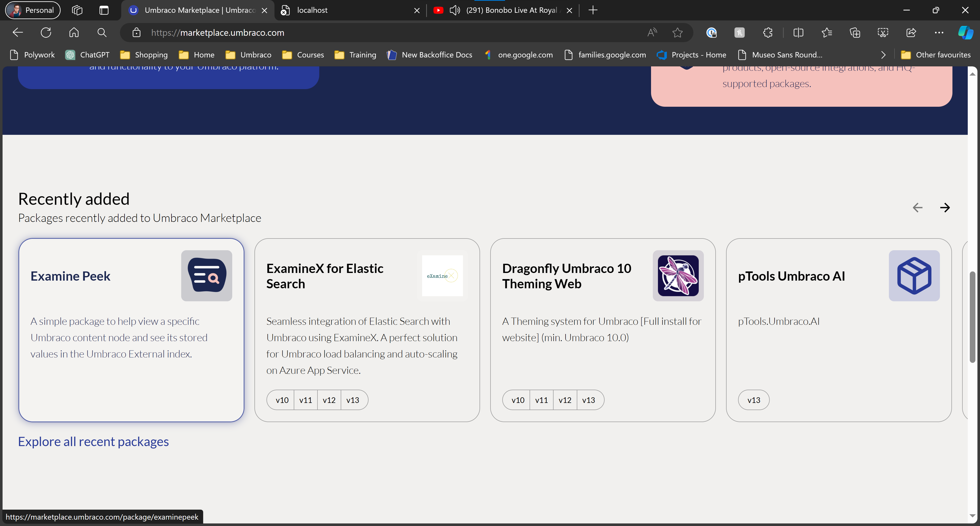The image size is (980, 526).
Task: Open the Courses favourites folder
Action: tap(303, 55)
